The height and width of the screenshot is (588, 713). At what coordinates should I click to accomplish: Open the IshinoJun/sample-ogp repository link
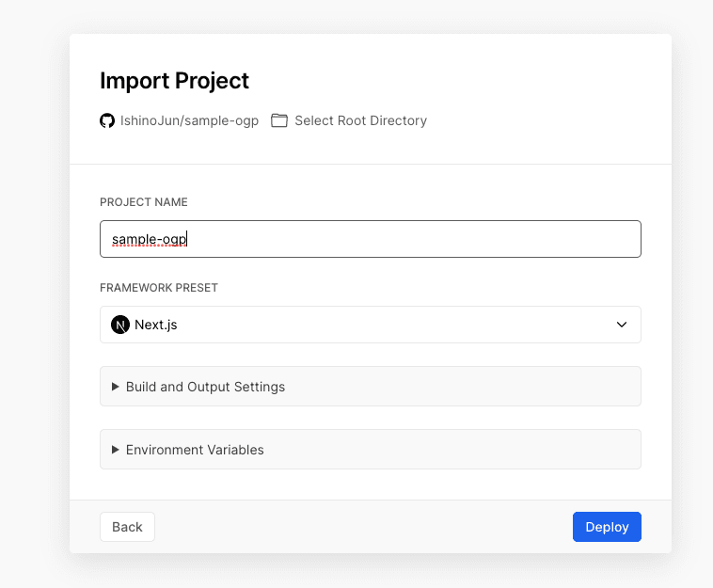pos(189,120)
